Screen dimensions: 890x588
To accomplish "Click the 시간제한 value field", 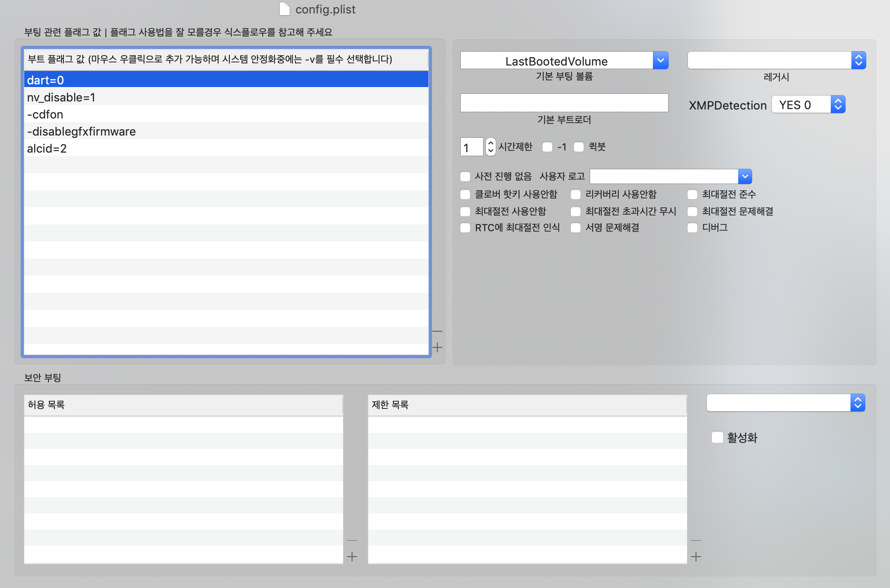I will [x=471, y=147].
